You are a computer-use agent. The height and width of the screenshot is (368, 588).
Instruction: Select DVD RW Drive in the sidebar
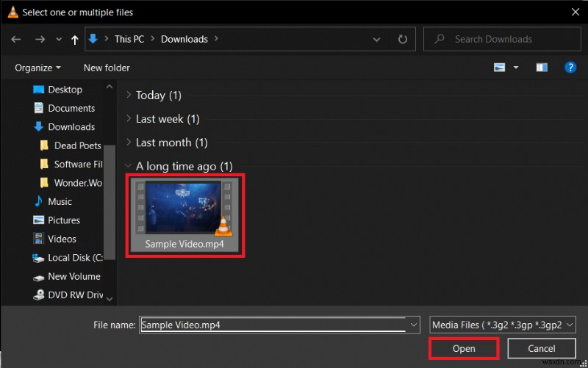pos(76,295)
